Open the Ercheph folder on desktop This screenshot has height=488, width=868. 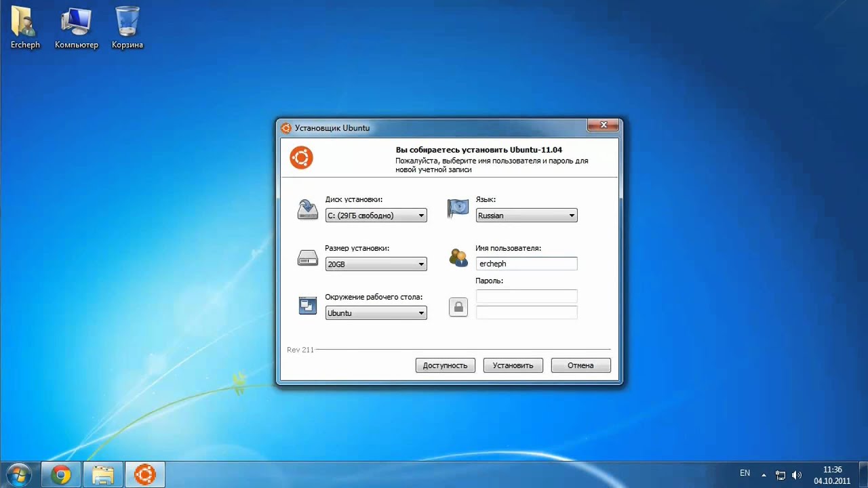25,27
